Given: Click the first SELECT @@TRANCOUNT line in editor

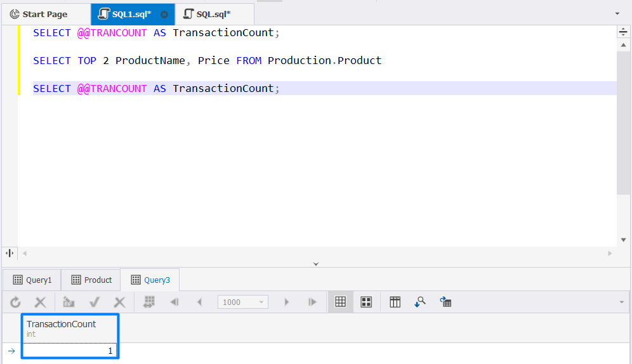Looking at the screenshot, I should point(156,32).
